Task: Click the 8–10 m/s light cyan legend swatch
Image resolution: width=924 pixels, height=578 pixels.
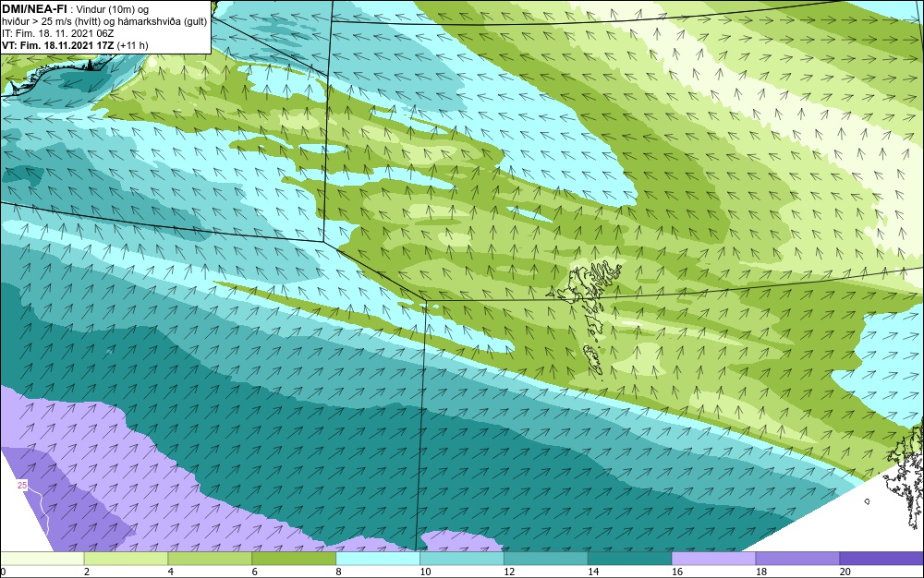Action: click(378, 559)
